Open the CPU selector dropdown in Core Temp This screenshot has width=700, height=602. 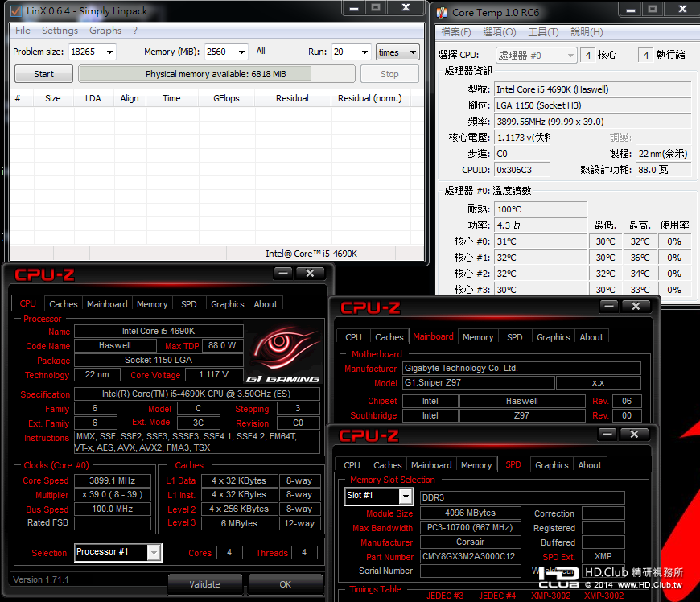[x=536, y=56]
